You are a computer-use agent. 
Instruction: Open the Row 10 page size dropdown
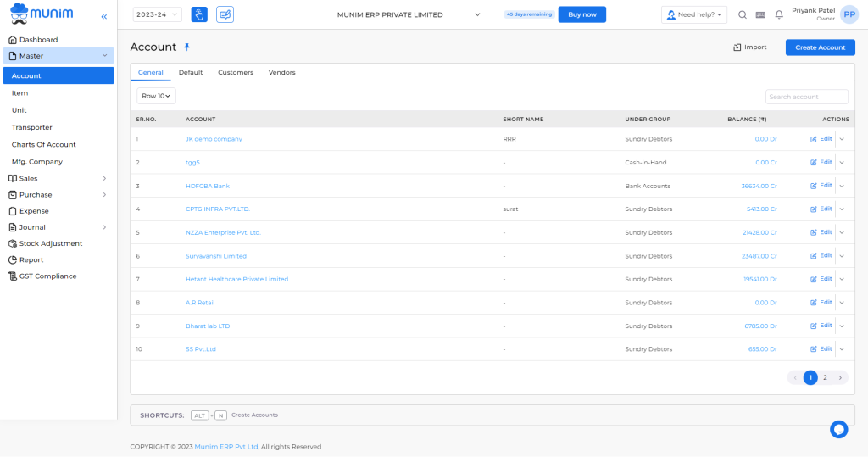pyautogui.click(x=156, y=96)
